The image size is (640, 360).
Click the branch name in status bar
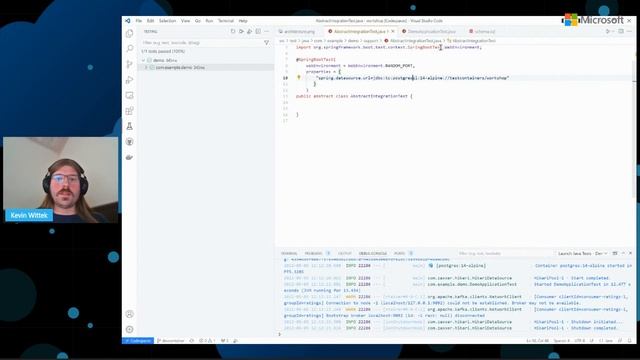(171, 340)
